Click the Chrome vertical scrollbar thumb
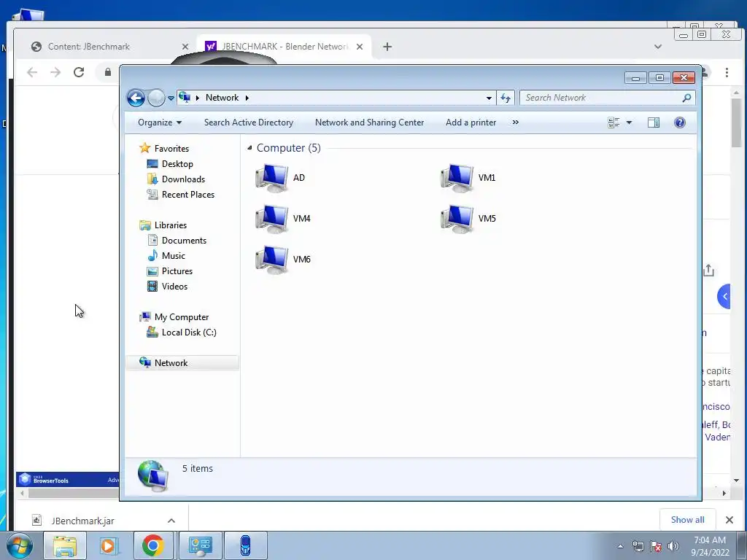This screenshot has width=747, height=560. 737,122
